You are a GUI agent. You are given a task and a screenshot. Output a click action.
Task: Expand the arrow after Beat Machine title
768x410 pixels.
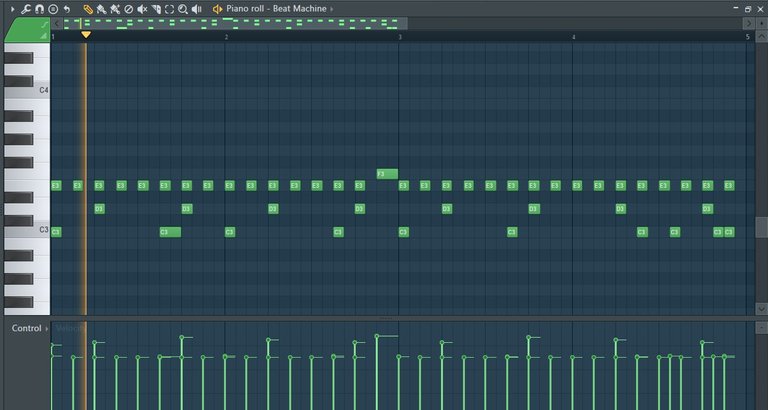[332, 9]
